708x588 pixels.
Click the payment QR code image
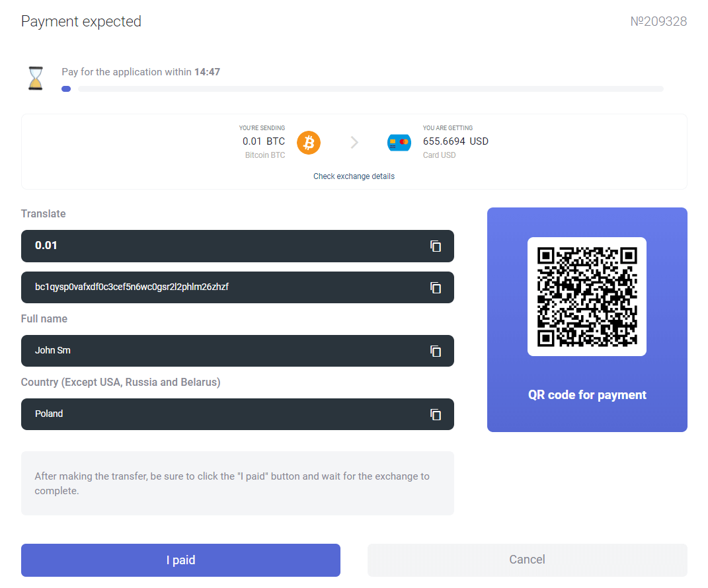point(586,296)
